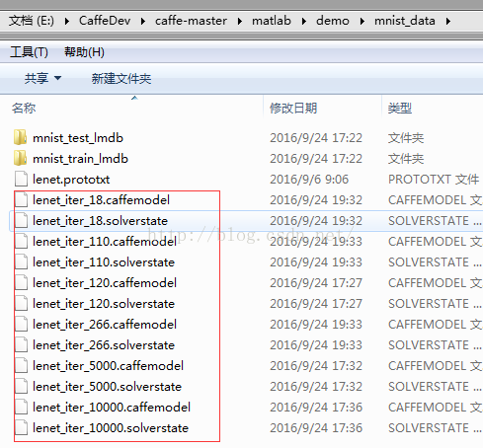This screenshot has width=483, height=448.
Task: Select file name lenet_iter_110.solverstate
Action: point(104,262)
